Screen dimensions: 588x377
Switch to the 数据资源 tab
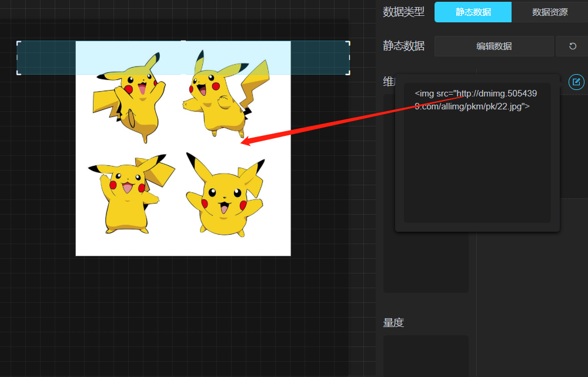[550, 12]
